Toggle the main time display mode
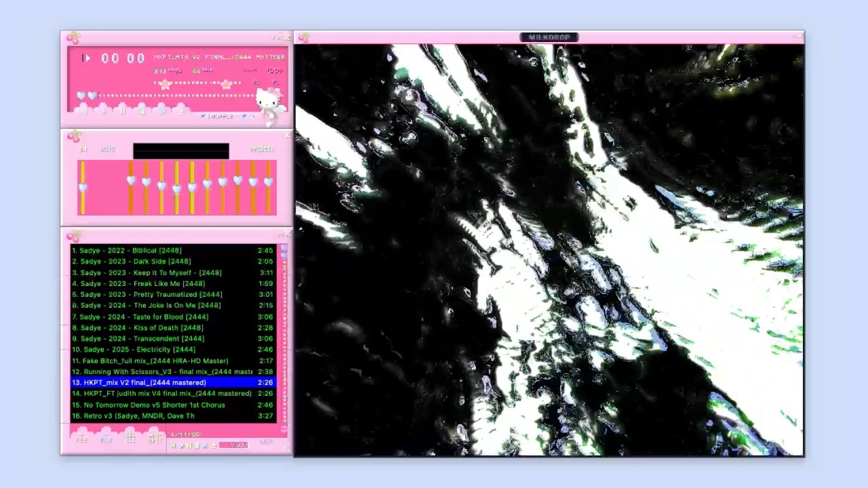868x488 pixels. point(123,58)
